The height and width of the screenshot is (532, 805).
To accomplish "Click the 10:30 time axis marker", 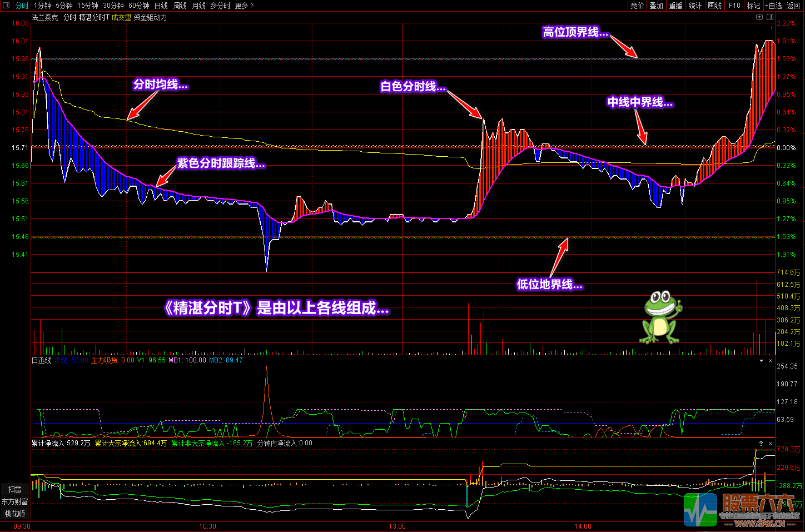I will pyautogui.click(x=207, y=526).
